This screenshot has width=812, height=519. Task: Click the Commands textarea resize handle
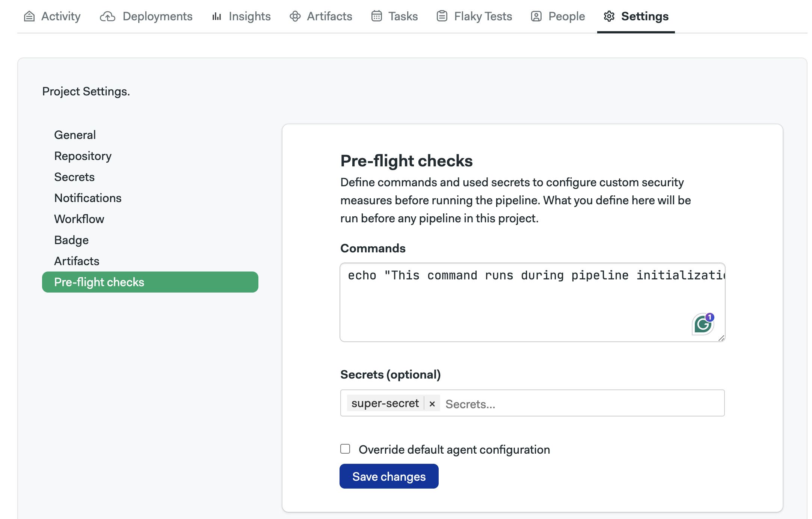point(721,338)
